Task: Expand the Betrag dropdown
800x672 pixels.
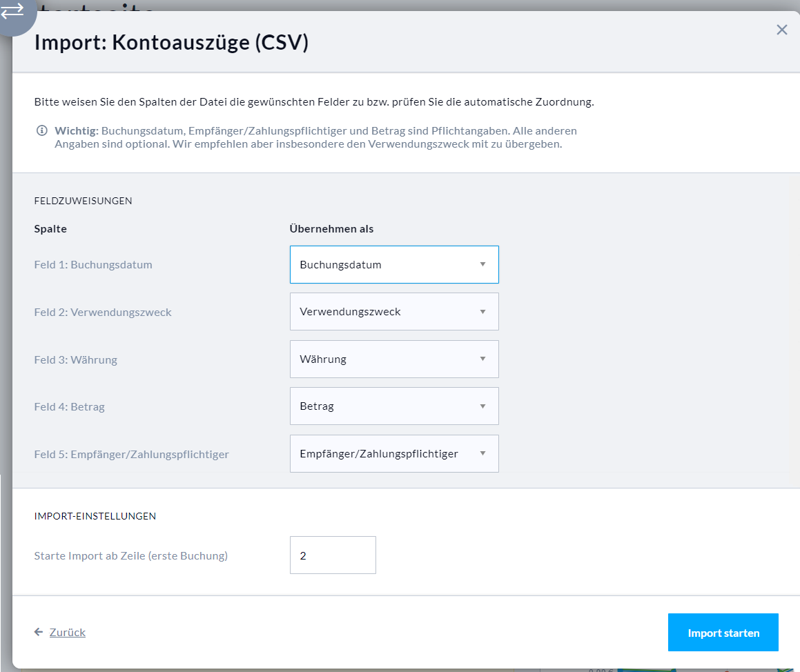Action: point(394,406)
